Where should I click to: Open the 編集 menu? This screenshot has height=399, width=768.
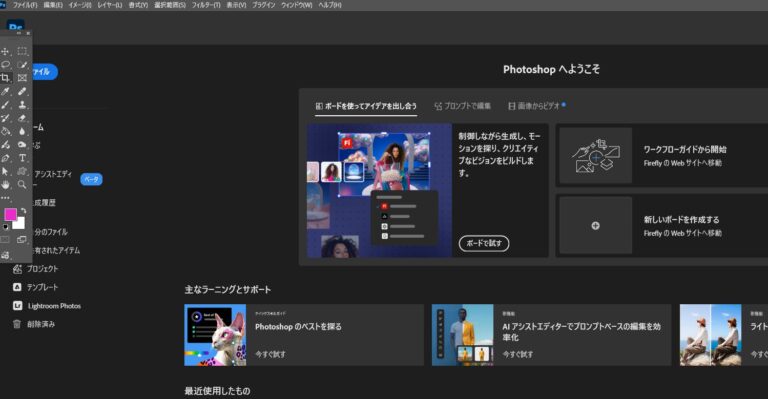coord(53,5)
